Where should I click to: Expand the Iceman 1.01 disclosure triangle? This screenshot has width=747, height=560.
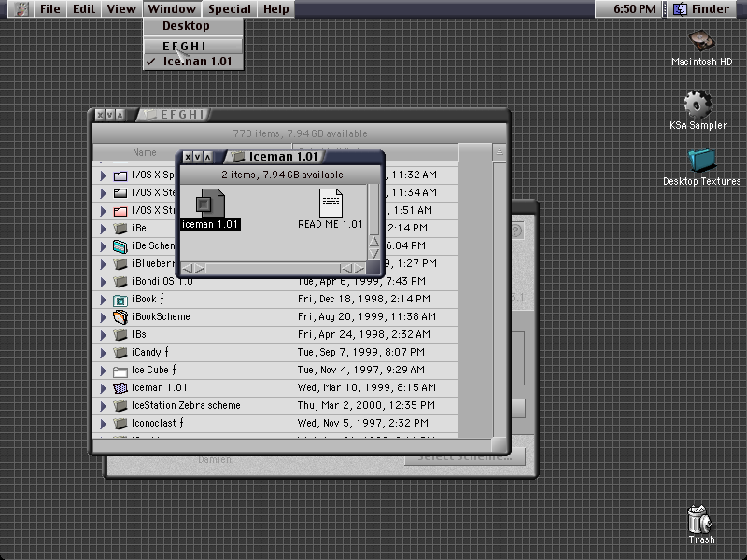tap(103, 388)
